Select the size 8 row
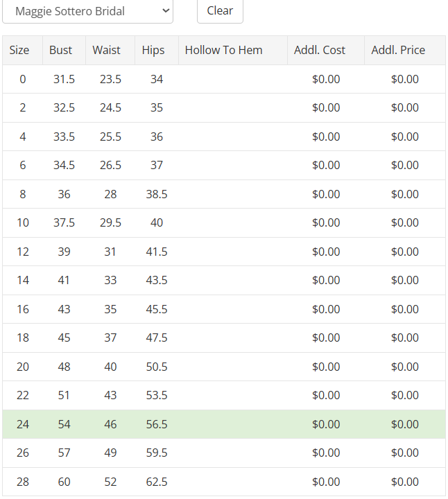The height and width of the screenshot is (499, 448). [224, 195]
